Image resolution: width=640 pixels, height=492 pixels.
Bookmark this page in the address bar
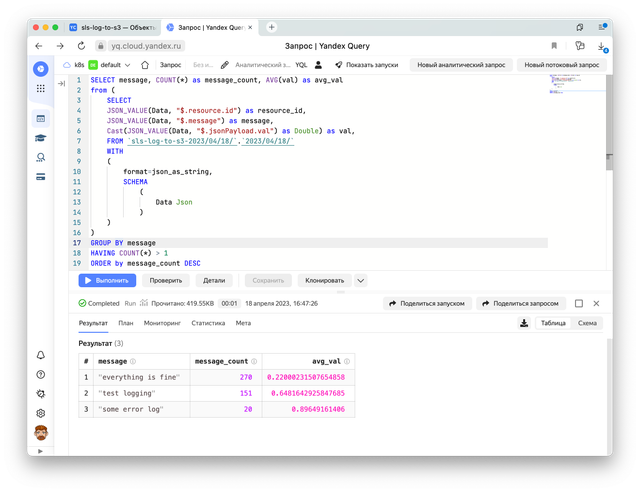point(554,46)
